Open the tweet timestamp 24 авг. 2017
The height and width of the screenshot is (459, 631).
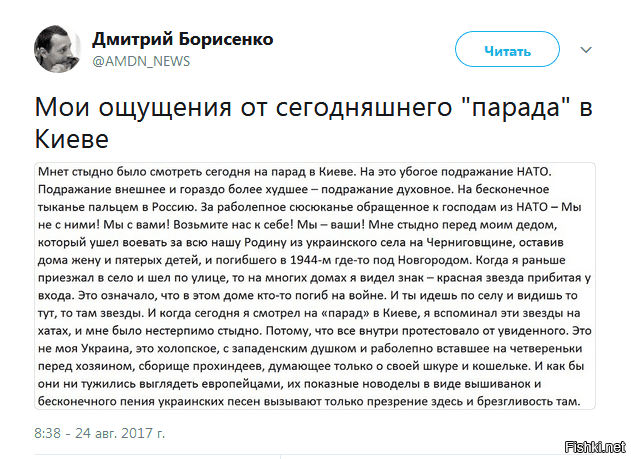(120, 433)
